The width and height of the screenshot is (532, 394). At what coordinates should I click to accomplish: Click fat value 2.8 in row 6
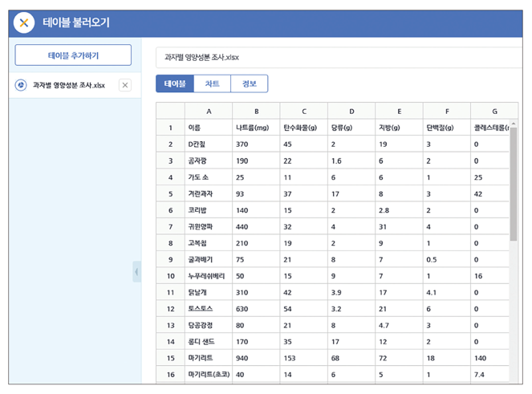click(x=400, y=210)
